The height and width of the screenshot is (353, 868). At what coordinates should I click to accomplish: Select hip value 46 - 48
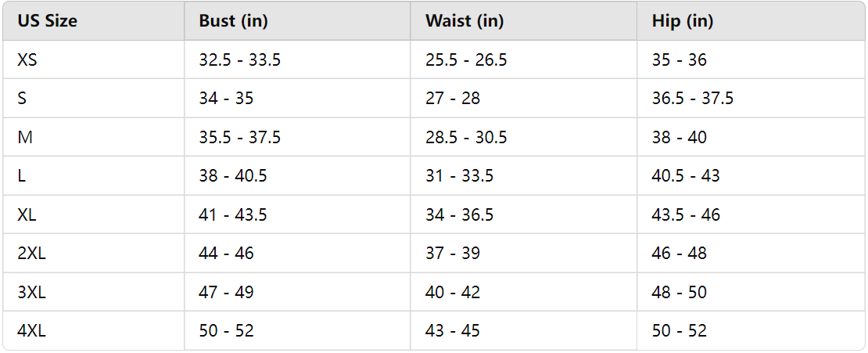click(679, 254)
